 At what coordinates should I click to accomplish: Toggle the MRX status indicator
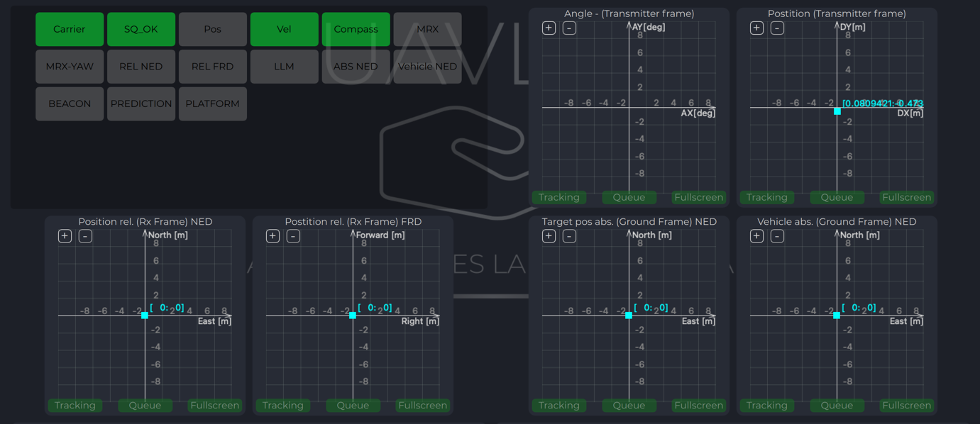(x=427, y=29)
